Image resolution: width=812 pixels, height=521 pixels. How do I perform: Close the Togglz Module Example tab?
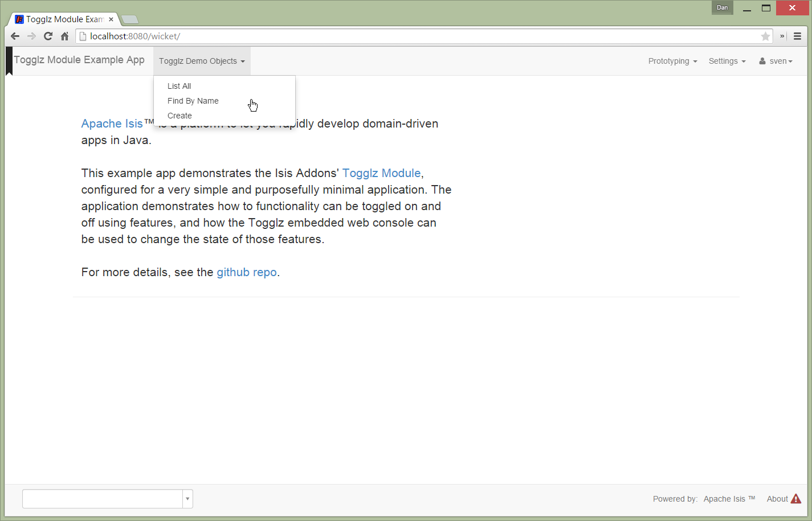(111, 19)
